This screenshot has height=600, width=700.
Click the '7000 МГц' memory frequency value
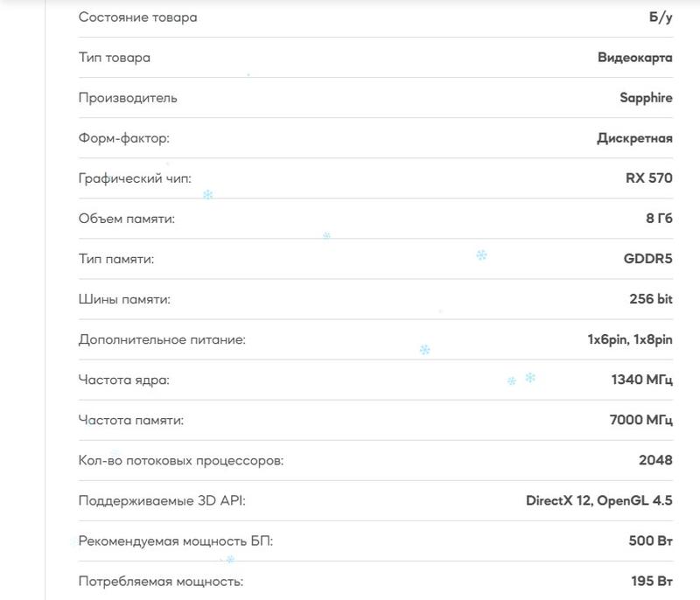pyautogui.click(x=640, y=420)
